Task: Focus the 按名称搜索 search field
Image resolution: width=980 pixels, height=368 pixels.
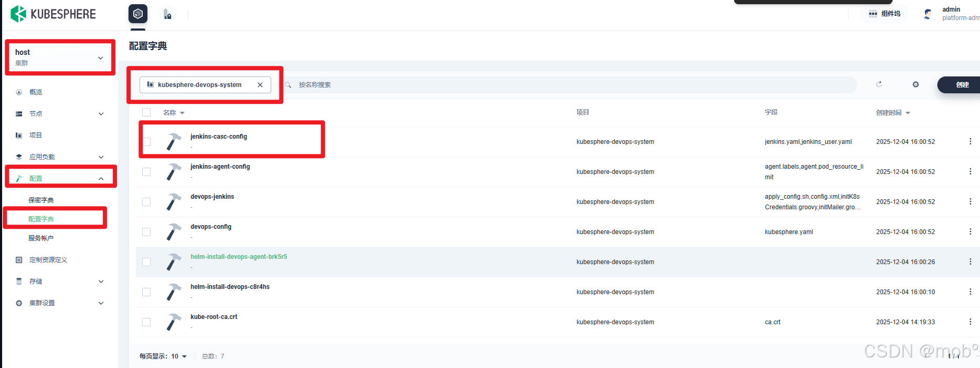Action: (569, 85)
